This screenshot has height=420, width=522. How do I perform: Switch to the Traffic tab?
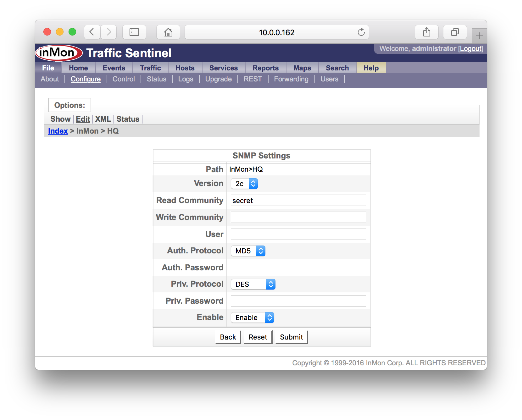pos(150,68)
